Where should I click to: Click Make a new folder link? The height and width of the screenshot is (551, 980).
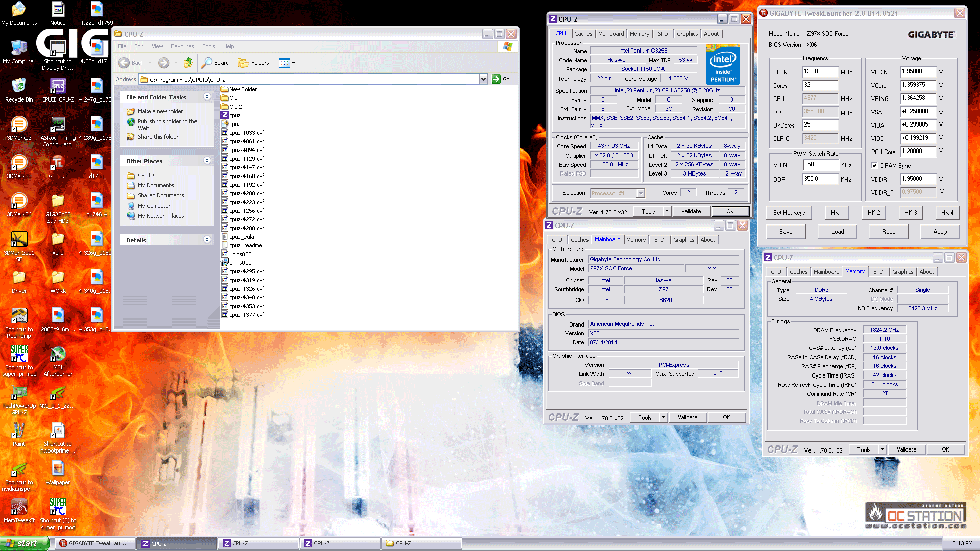pos(160,111)
